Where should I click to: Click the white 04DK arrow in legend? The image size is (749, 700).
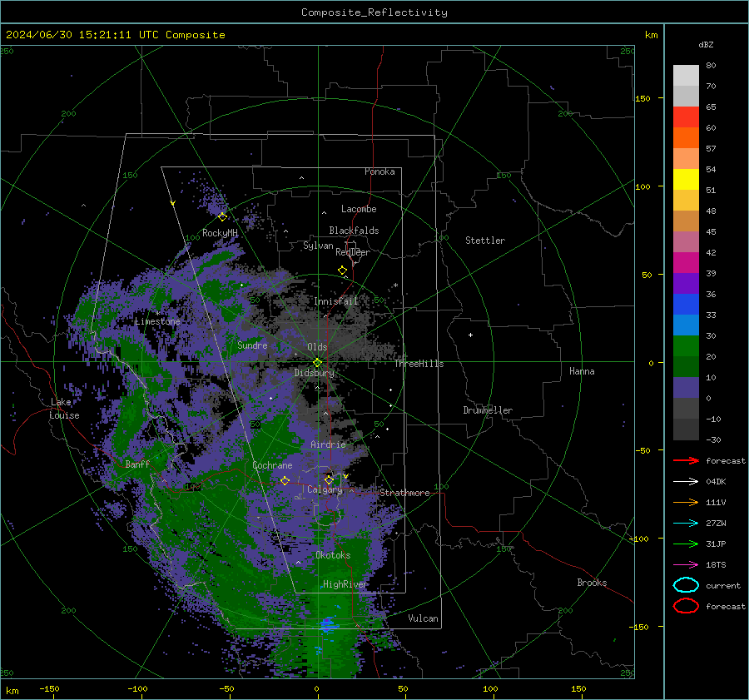(686, 482)
